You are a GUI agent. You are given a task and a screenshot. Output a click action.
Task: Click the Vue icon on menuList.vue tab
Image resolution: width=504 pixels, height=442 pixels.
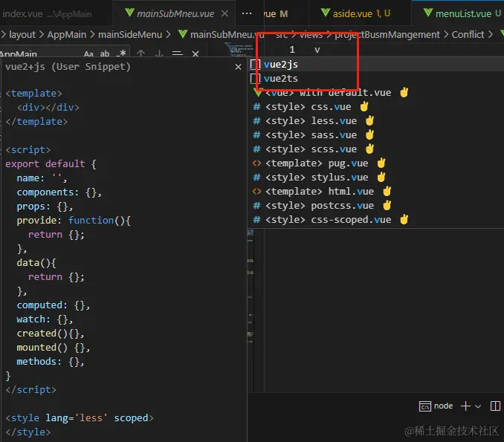[428, 13]
